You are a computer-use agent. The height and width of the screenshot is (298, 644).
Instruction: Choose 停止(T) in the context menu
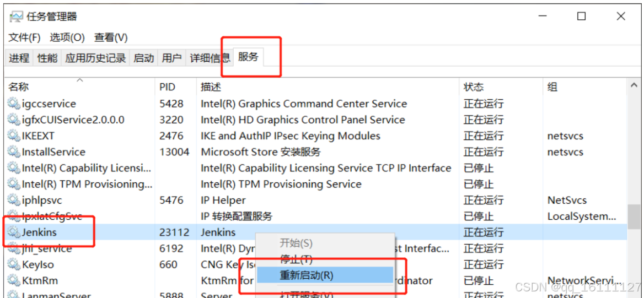[325, 259]
